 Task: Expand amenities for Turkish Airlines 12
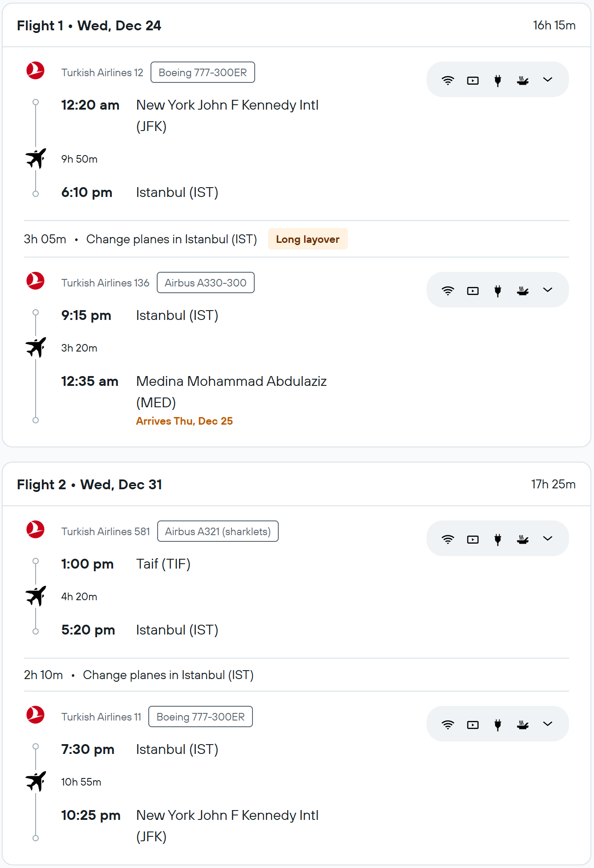(548, 80)
